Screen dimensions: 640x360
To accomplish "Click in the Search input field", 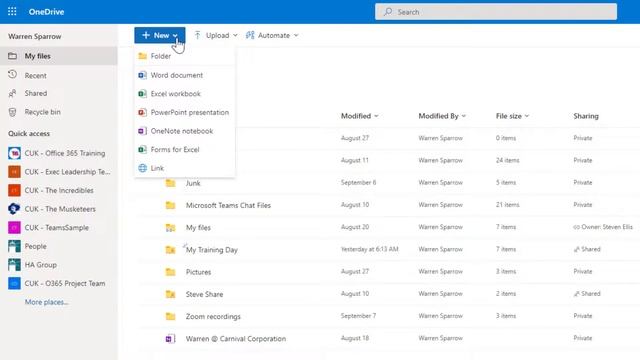I will click(496, 12).
